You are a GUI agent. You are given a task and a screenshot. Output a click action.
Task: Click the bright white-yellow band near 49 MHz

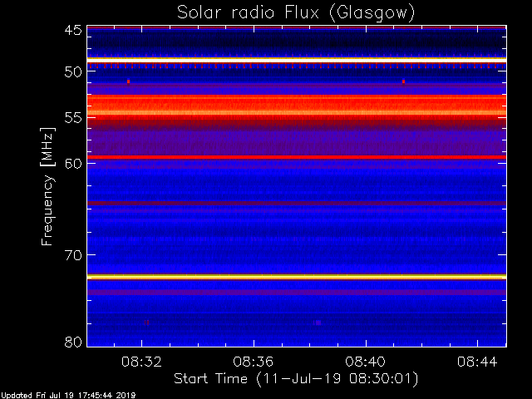297,60
